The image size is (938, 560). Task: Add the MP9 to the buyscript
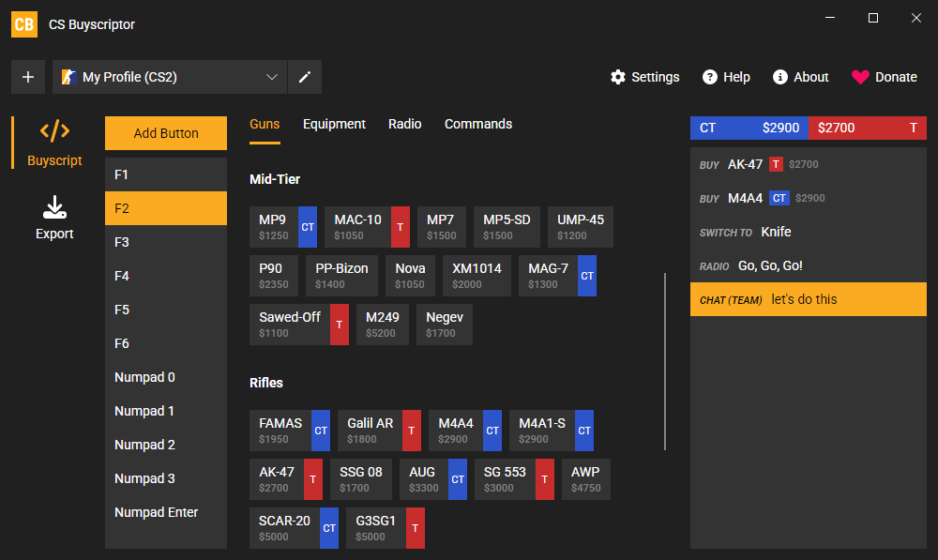click(283, 227)
